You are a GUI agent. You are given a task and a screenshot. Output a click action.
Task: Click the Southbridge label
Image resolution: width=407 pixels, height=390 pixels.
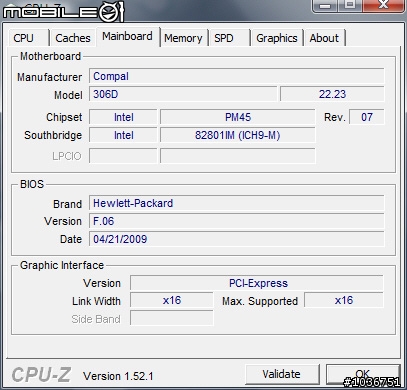(x=53, y=135)
